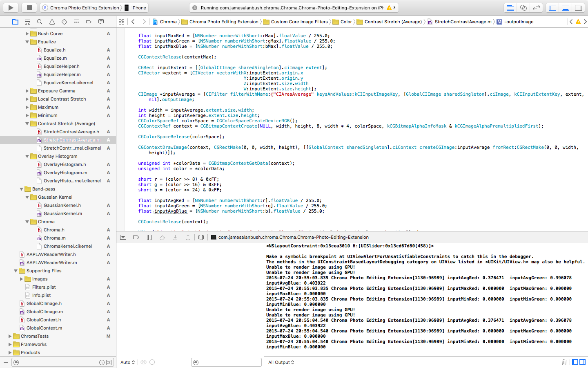Open the project navigator
The image size is (588, 368).
[x=15, y=22]
